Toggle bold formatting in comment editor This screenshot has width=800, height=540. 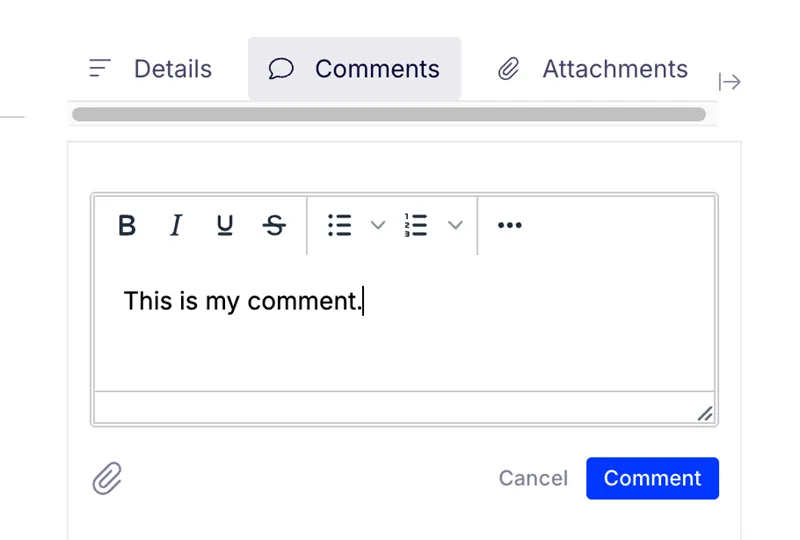coord(127,225)
